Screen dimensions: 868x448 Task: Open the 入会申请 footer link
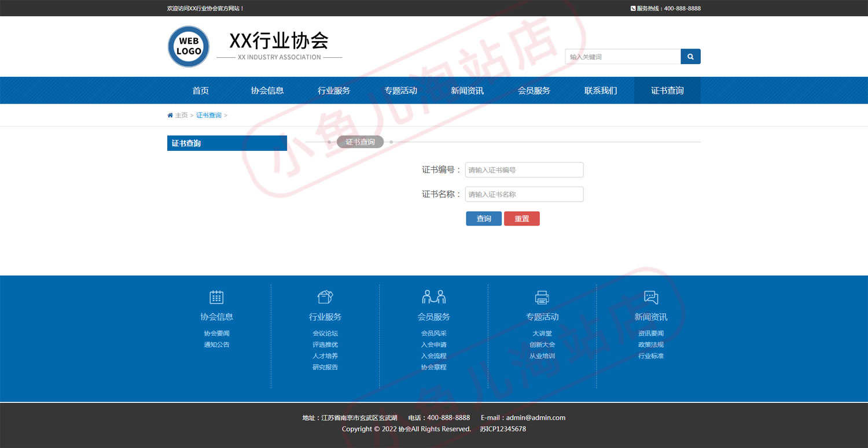point(434,345)
